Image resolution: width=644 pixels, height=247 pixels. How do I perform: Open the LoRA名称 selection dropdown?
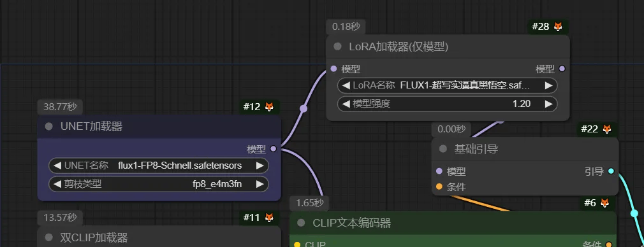click(447, 86)
